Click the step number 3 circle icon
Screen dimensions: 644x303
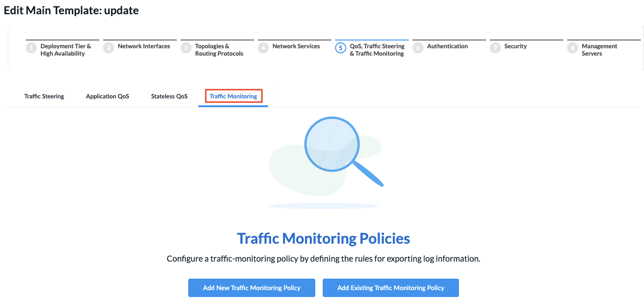point(186,48)
